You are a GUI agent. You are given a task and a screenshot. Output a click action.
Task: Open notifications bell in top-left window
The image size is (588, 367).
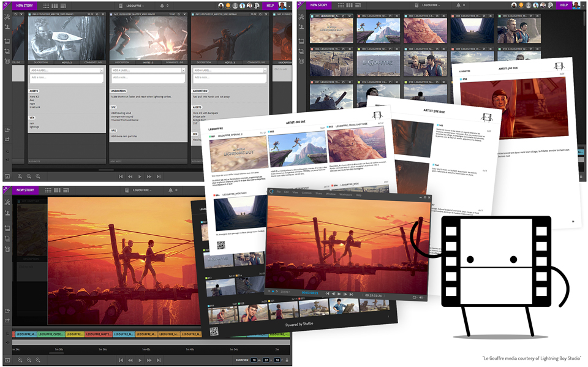click(x=162, y=6)
